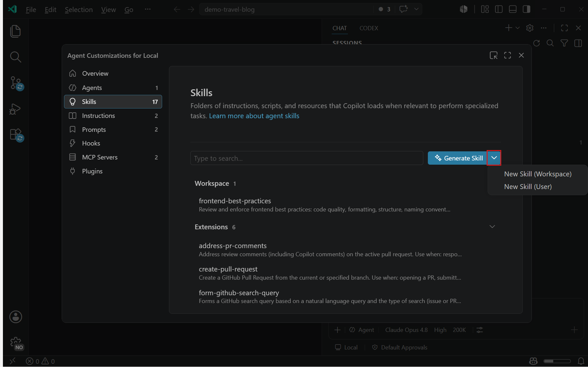Select New Skill (Workspace) menu entry
This screenshot has width=588, height=367.
pos(538,174)
